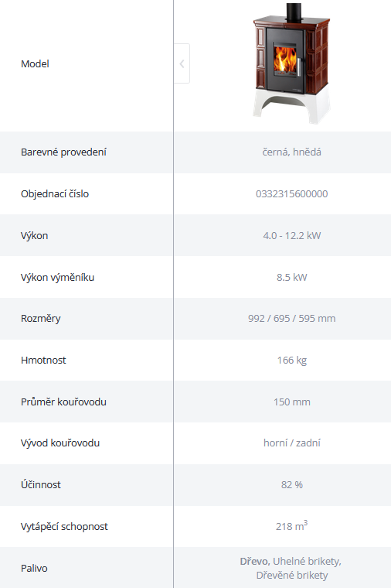The height and width of the screenshot is (588, 391).
Task: Click the bold Dřevo fuel text
Action: click(x=255, y=562)
